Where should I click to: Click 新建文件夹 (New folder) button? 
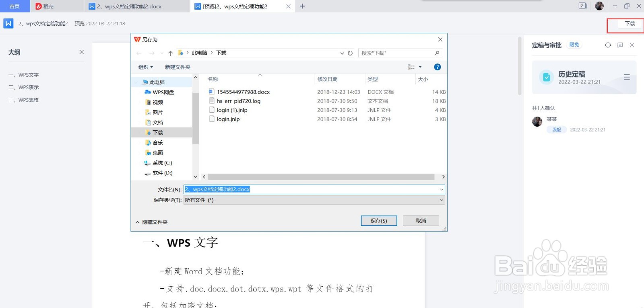pos(178,67)
